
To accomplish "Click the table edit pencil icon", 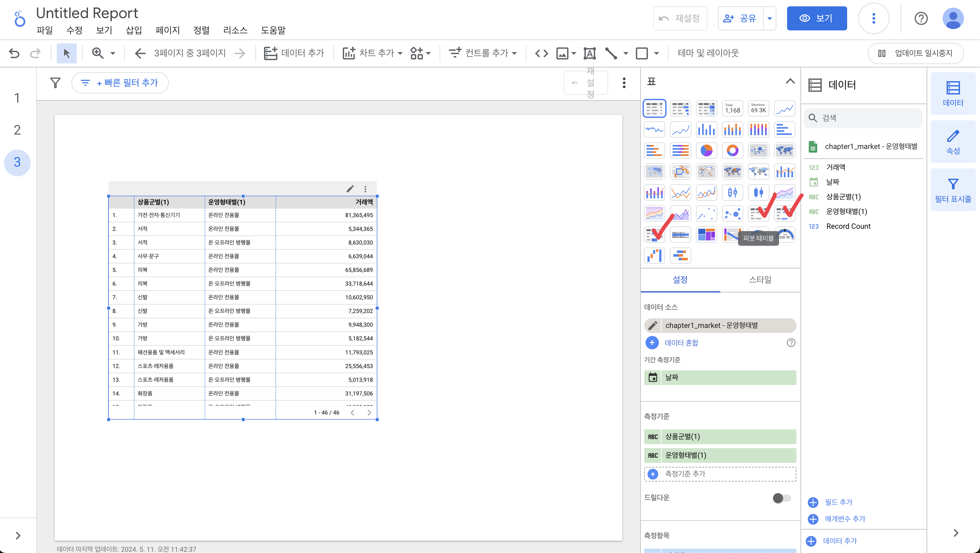I will [350, 189].
